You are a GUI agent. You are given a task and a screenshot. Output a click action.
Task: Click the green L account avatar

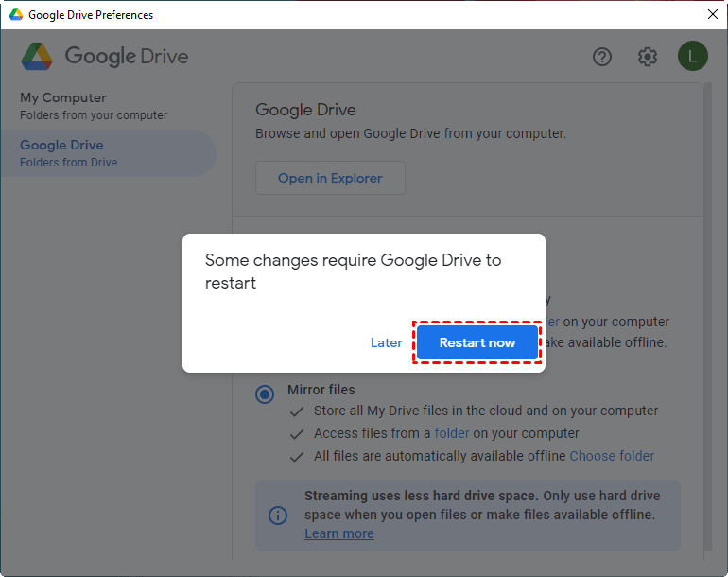[x=693, y=56]
